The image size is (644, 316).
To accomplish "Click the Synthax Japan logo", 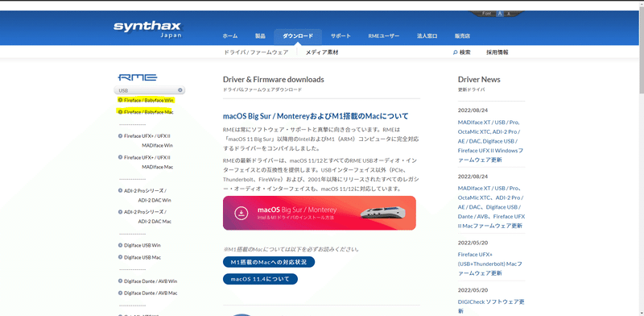I will click(x=147, y=29).
